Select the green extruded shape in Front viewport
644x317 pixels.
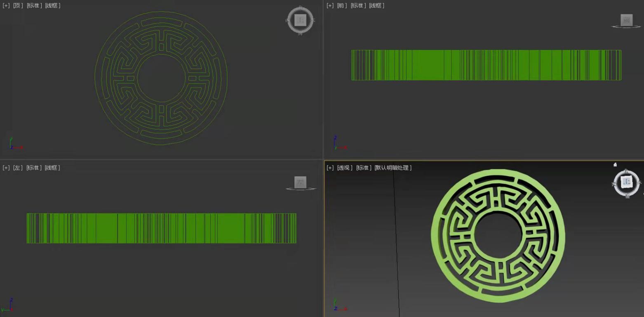tap(486, 65)
